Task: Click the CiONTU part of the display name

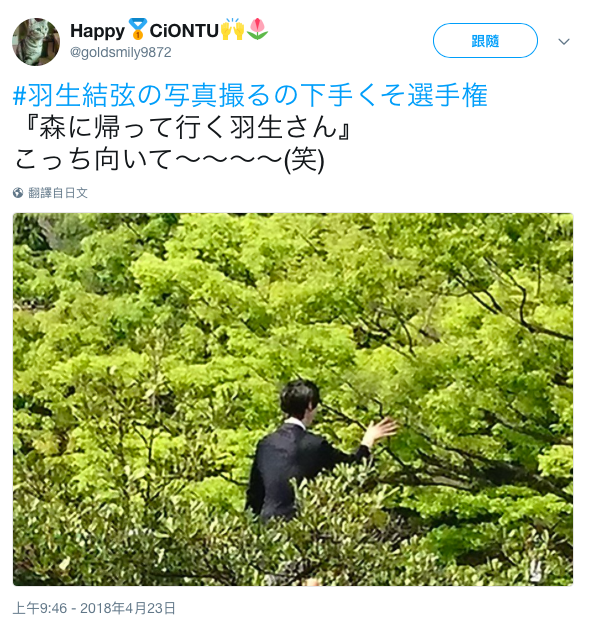Action: pyautogui.click(x=184, y=31)
